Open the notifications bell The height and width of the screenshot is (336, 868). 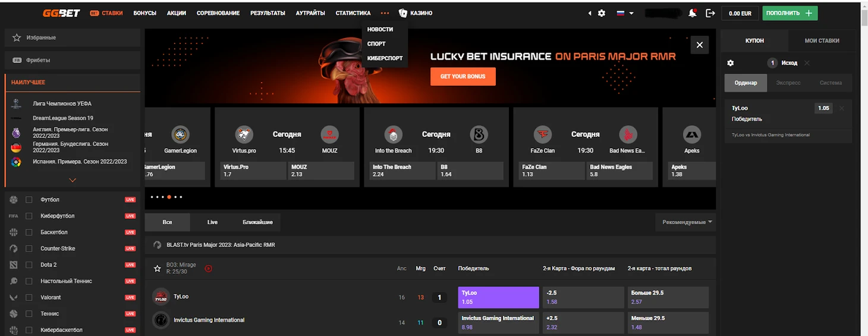pyautogui.click(x=693, y=13)
